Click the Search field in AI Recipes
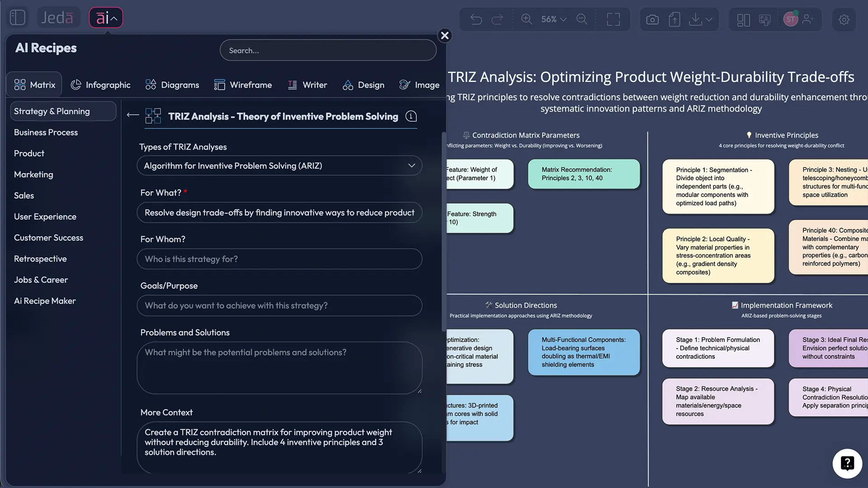Screen dimensions: 868x488 [x=328, y=50]
